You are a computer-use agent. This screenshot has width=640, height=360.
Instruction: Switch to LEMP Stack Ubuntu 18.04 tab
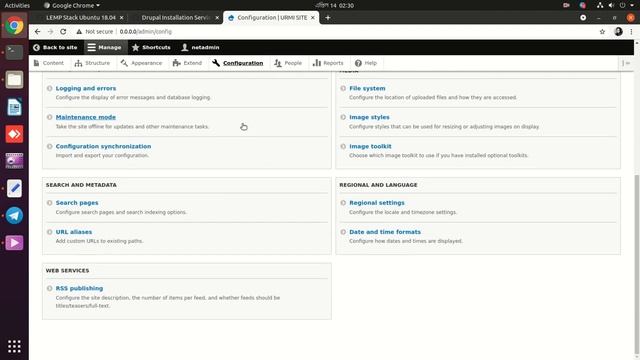point(80,18)
